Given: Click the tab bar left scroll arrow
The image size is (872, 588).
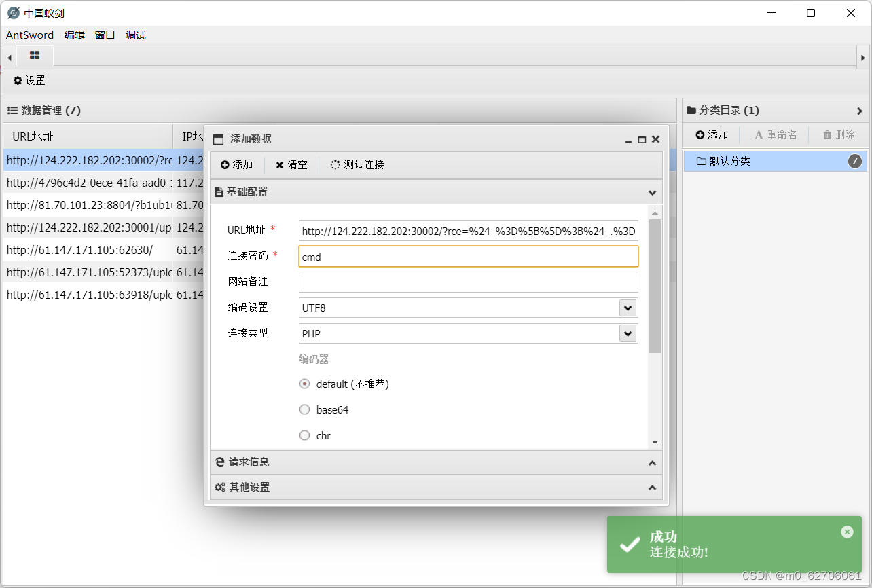Looking at the screenshot, I should pyautogui.click(x=10, y=58).
